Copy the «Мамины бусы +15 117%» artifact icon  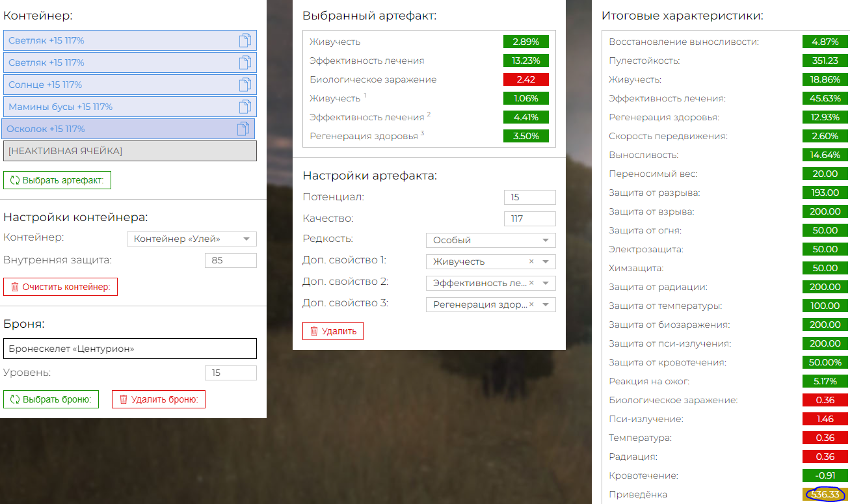point(245,107)
